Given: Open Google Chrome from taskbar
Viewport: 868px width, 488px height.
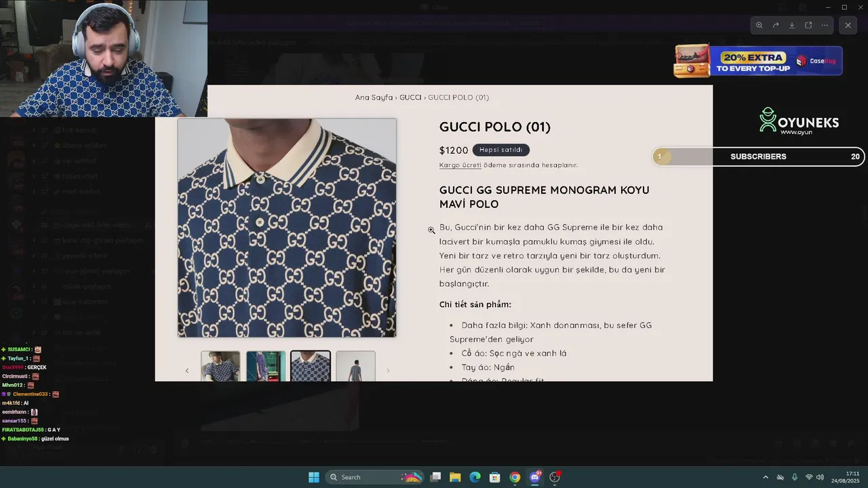Looking at the screenshot, I should [515, 477].
